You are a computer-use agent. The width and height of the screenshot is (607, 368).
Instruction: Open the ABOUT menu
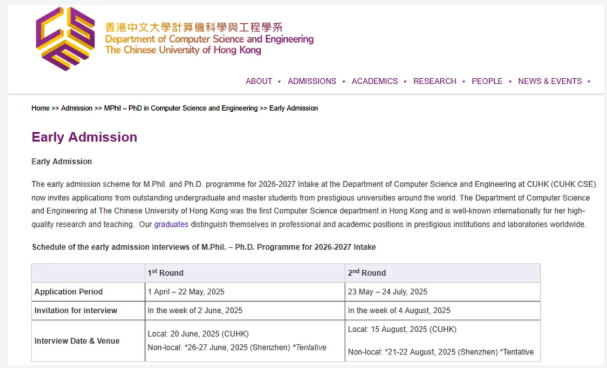[259, 81]
